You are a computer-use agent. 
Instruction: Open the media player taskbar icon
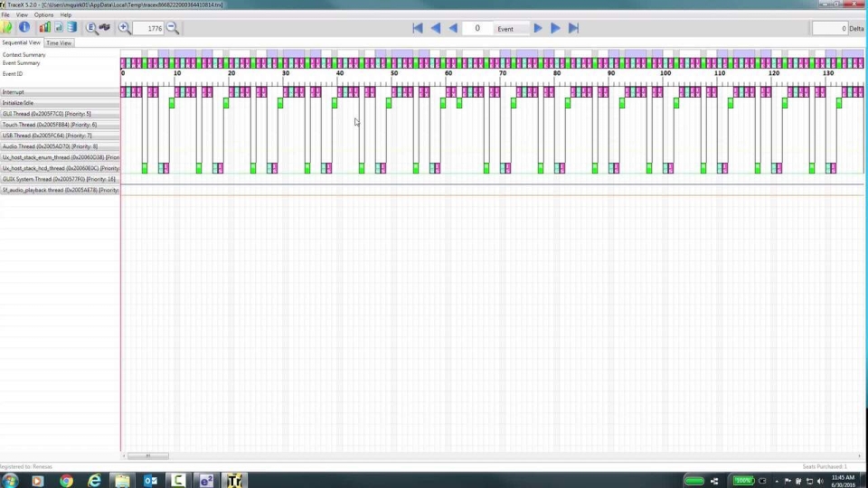point(38,481)
